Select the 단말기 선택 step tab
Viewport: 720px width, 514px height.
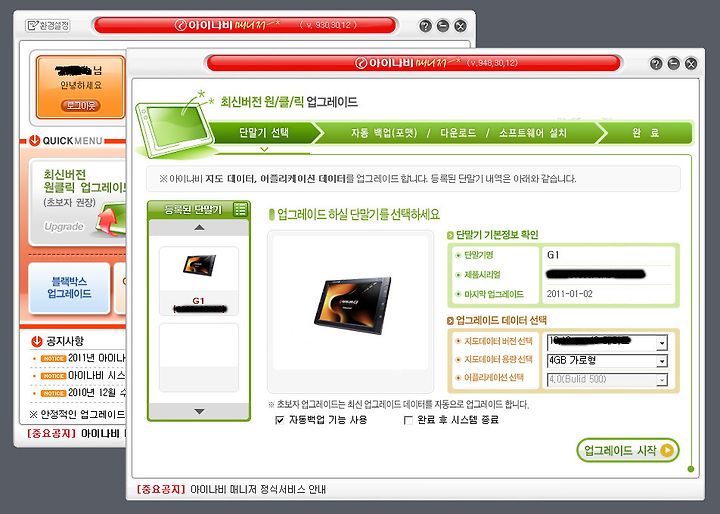(264, 133)
